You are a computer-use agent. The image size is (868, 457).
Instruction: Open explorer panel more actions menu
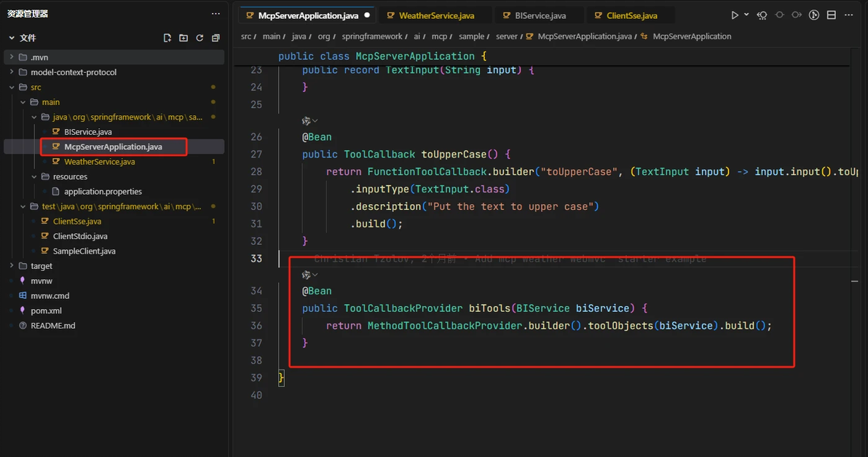(216, 14)
